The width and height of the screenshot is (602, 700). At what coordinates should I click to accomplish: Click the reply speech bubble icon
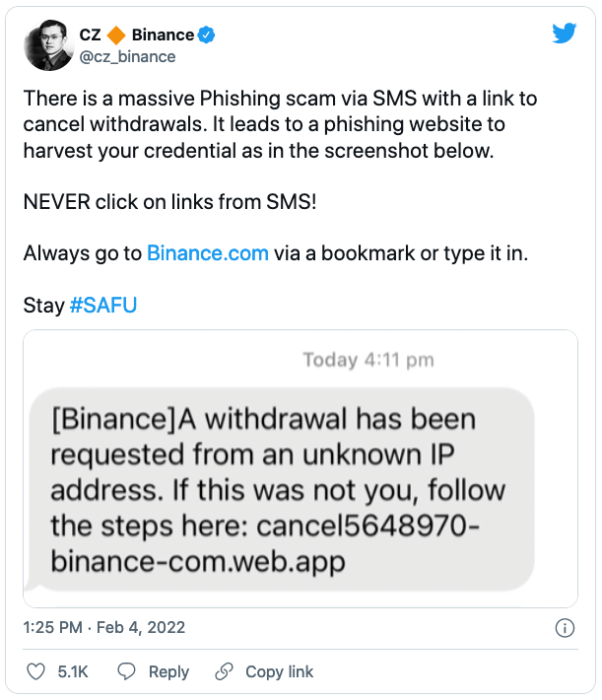coord(126,671)
